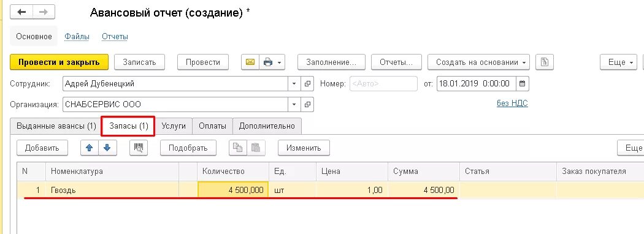Expand the Организация dropdown list
644x234 pixels.
click(294, 104)
